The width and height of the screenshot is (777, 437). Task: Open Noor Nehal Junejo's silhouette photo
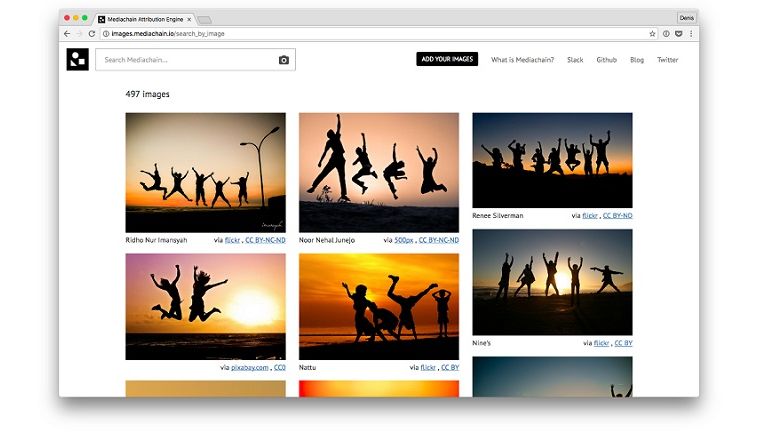[x=379, y=172]
